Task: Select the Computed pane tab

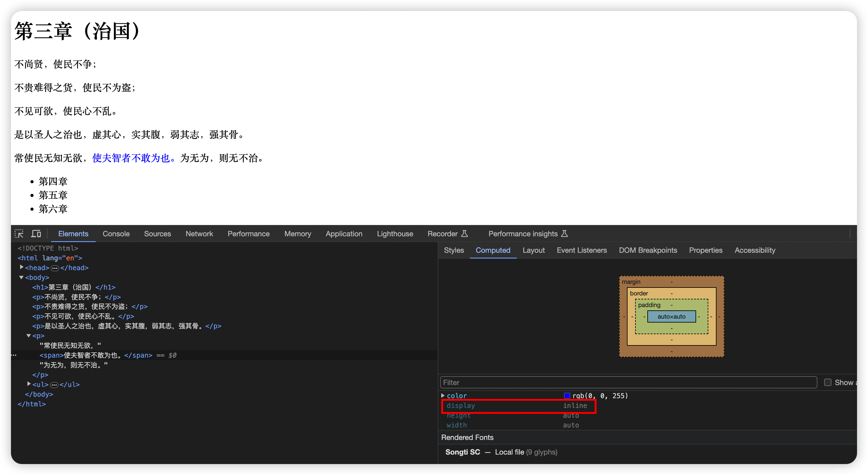Action: (493, 250)
